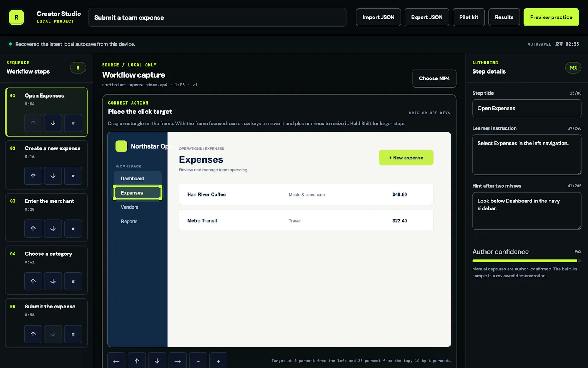Edit the Step title field
Image resolution: width=588 pixels, height=368 pixels.
coord(527,108)
